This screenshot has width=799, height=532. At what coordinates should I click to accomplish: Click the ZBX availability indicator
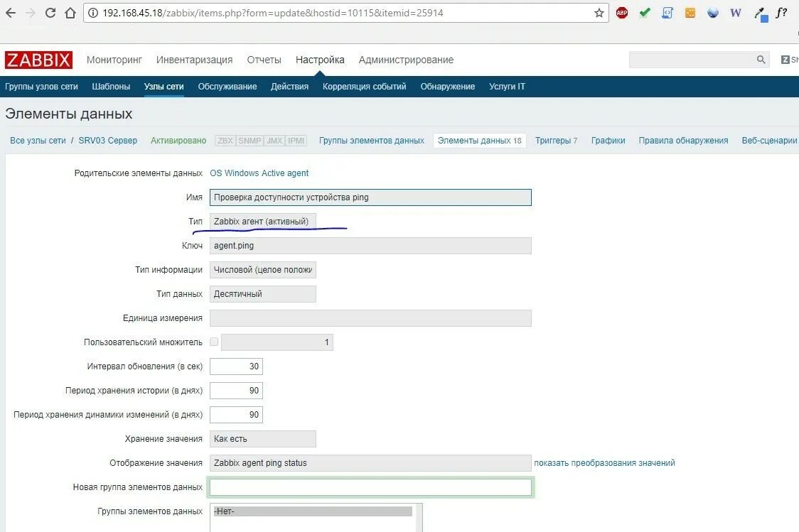225,141
